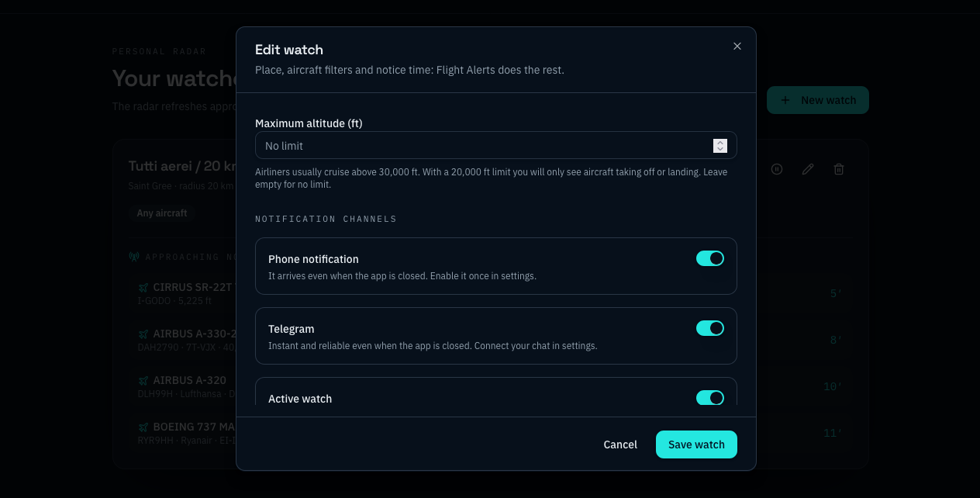Viewport: 980px width, 498px height.
Task: Click the I-GODO 5,225 ft flight details
Action: tap(174, 301)
